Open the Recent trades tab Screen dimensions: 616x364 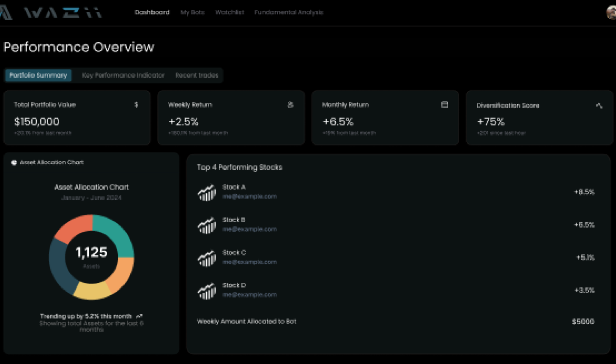(x=196, y=75)
